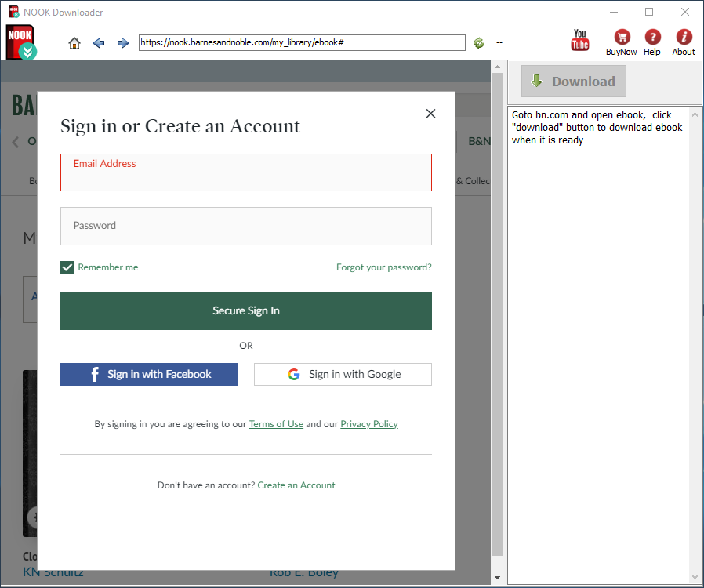Sign in with Google button
Viewport: 704px width, 588px height.
pos(343,374)
